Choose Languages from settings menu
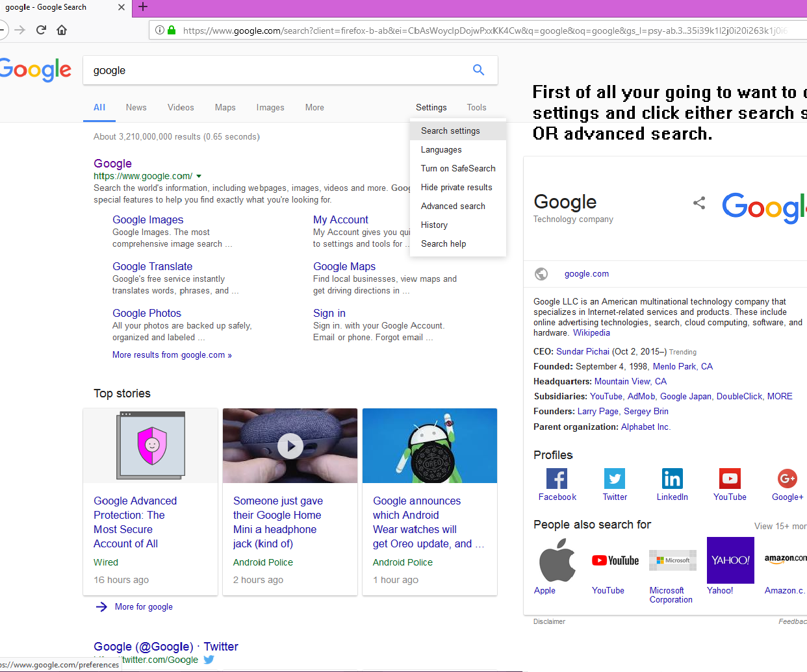Image resolution: width=807 pixels, height=672 pixels. tap(458, 149)
